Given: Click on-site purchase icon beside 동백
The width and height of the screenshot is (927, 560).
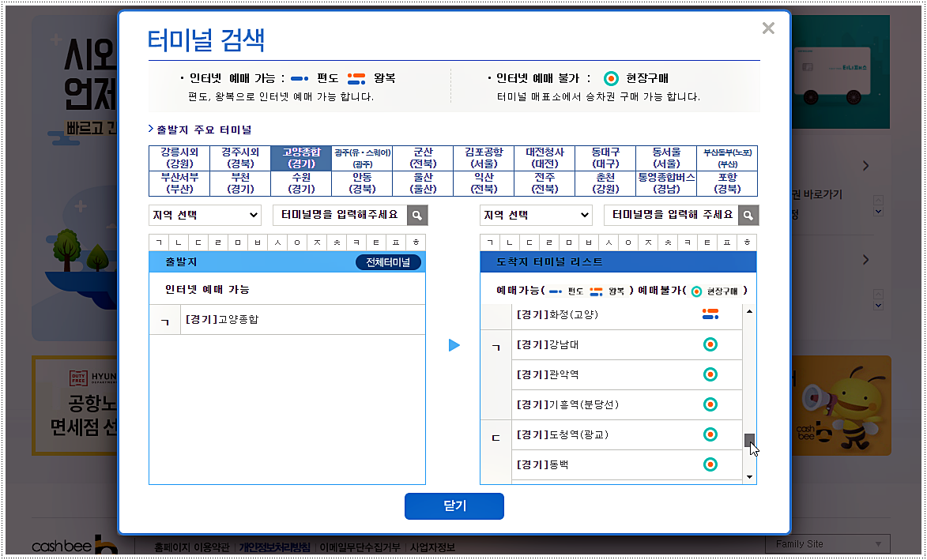Looking at the screenshot, I should tap(710, 465).
